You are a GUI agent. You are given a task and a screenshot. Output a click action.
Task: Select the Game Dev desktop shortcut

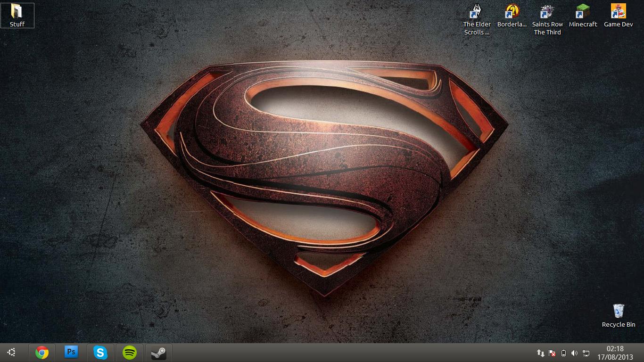point(618,16)
